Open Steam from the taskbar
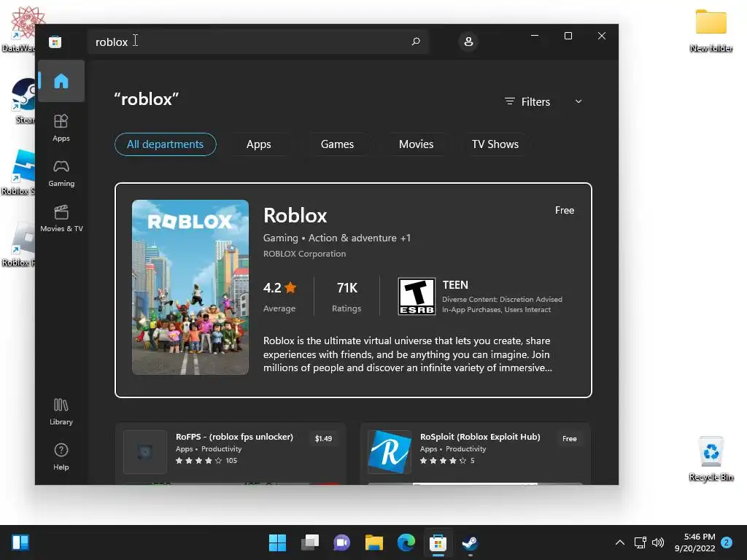 tap(471, 542)
